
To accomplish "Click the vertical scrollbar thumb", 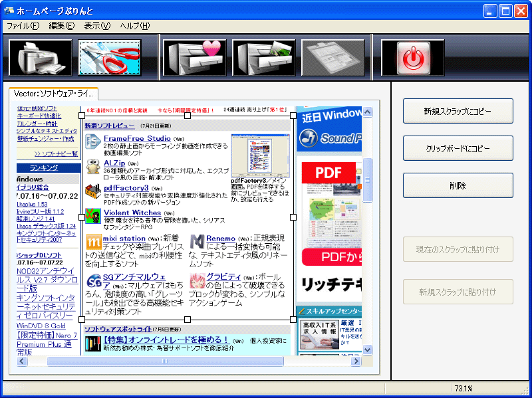I will [368, 179].
